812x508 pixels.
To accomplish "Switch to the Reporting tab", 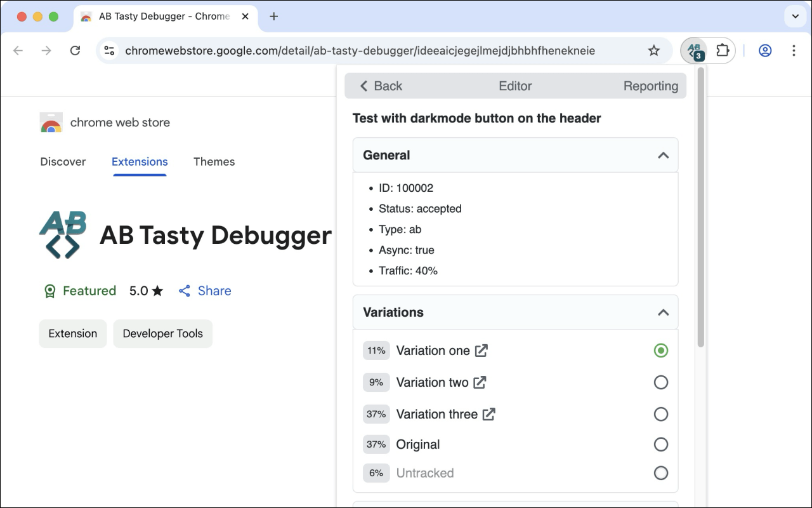I will [651, 86].
